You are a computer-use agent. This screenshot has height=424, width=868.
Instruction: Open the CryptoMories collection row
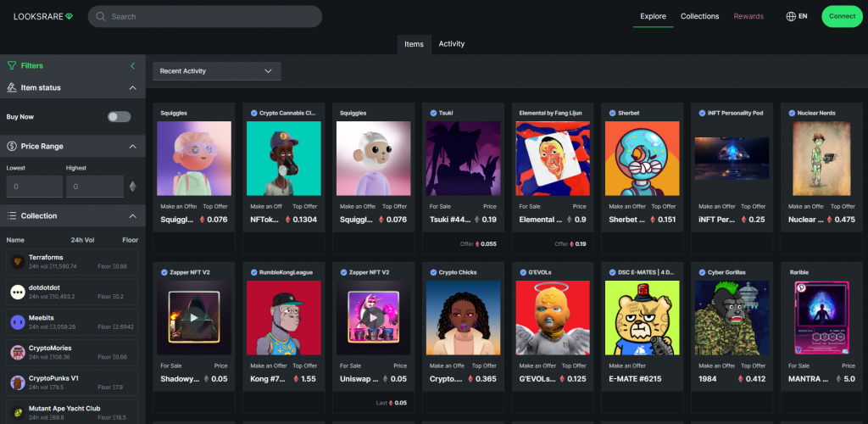click(x=72, y=352)
